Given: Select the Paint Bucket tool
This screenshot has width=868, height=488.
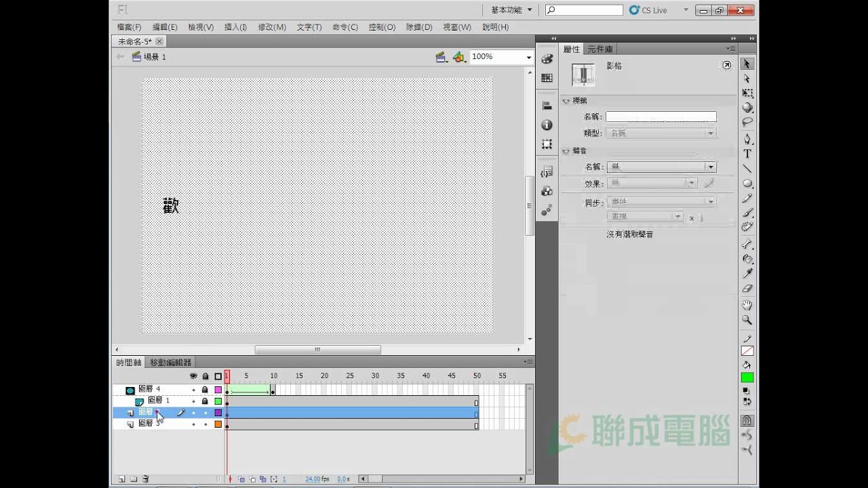Looking at the screenshot, I should pyautogui.click(x=747, y=258).
